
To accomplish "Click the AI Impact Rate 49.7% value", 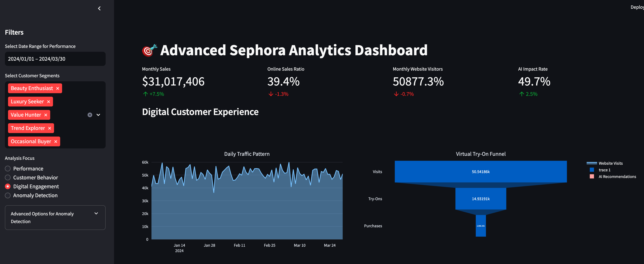I will 534,81.
